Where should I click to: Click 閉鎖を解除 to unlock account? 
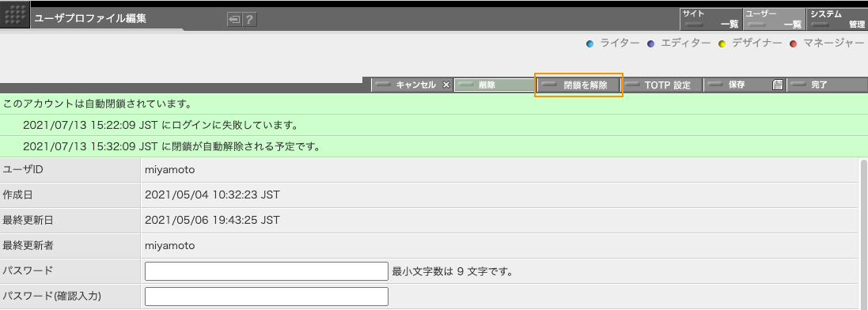578,85
